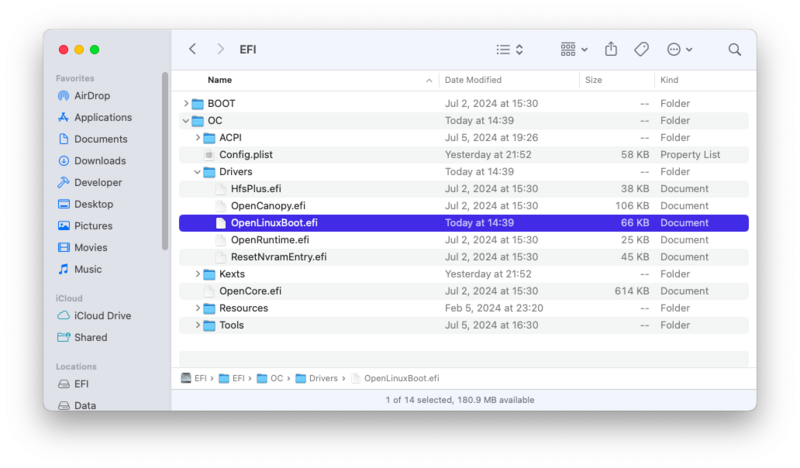Select Pictures in sidebar

(85, 226)
